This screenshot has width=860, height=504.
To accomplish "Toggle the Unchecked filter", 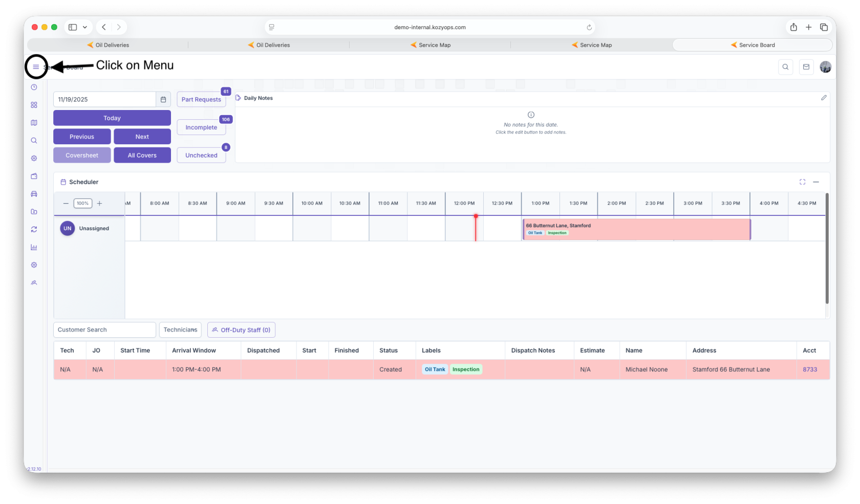I will [x=201, y=156].
